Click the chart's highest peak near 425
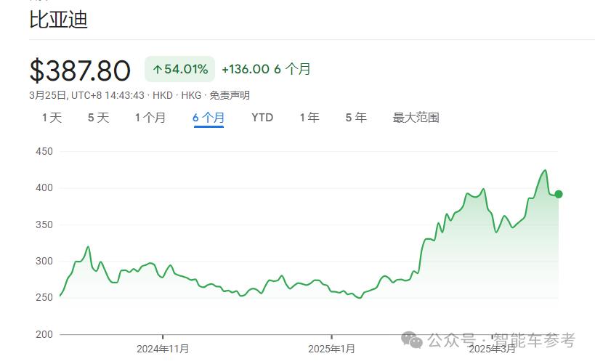Viewport: 595px width, 364px height. coord(544,171)
